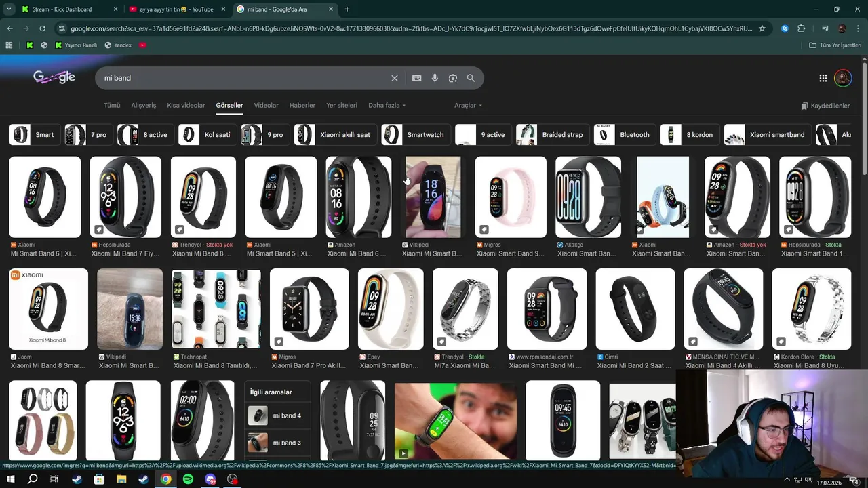
Task: Click the address bar URL
Action: (411, 28)
